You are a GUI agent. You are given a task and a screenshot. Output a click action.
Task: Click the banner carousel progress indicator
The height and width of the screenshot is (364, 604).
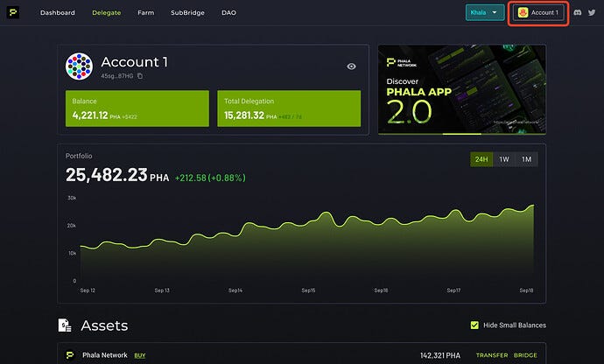[x=462, y=134]
